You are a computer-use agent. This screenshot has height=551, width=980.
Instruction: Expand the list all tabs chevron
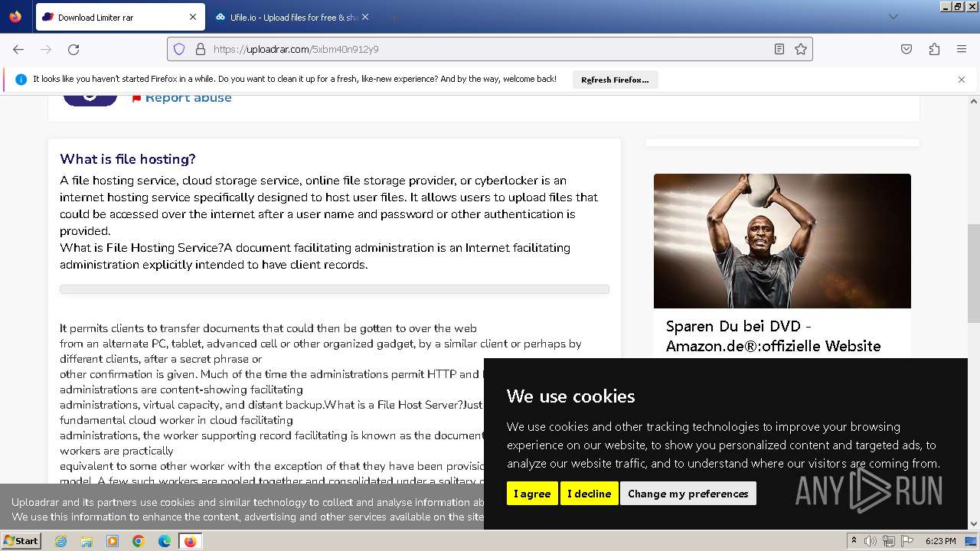pos(893,17)
